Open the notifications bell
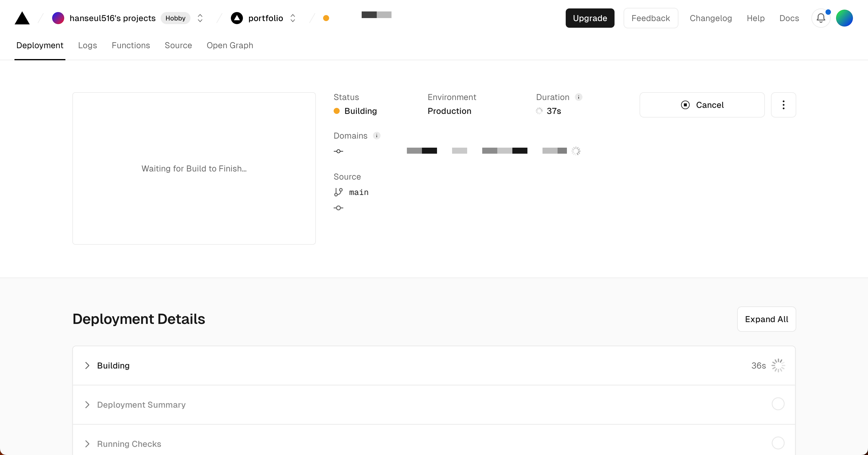 (x=820, y=18)
